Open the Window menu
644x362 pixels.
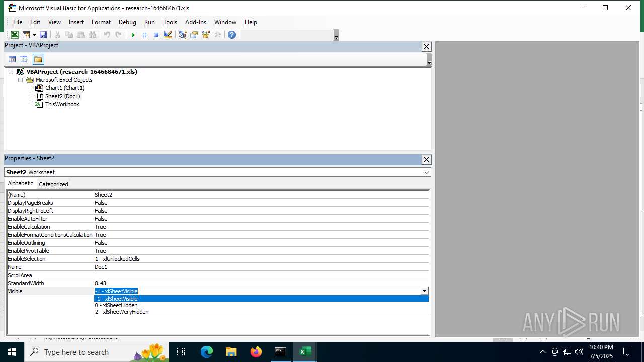[x=225, y=22]
